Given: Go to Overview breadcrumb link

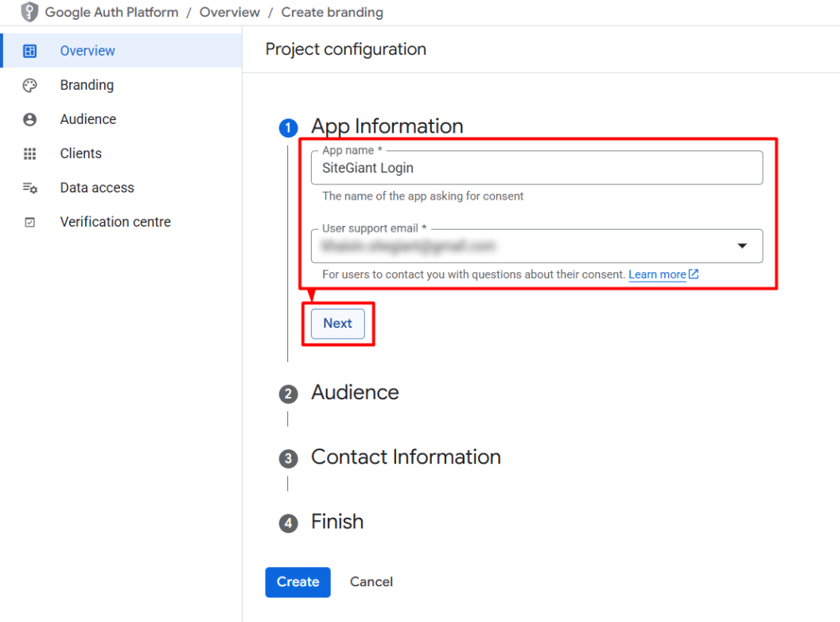Looking at the screenshot, I should click(x=230, y=12).
